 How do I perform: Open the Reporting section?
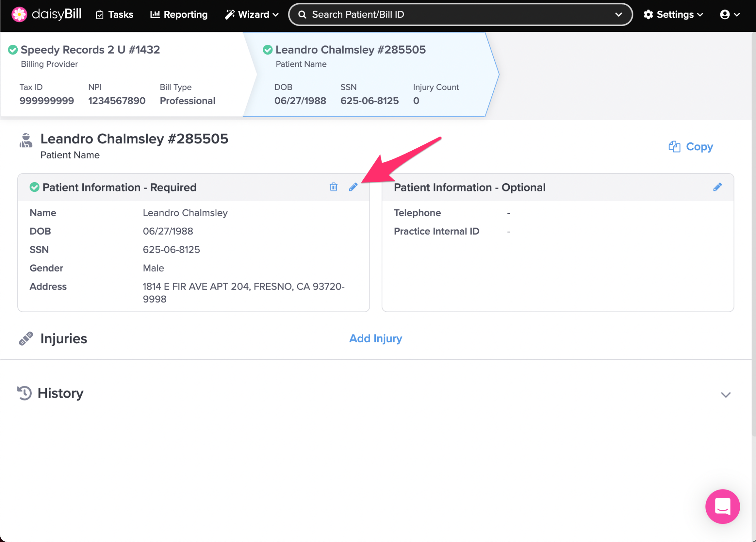tap(179, 14)
